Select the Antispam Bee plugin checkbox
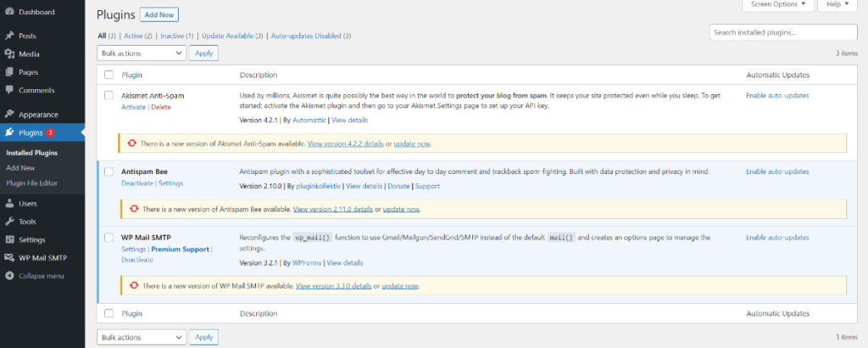 click(x=108, y=171)
